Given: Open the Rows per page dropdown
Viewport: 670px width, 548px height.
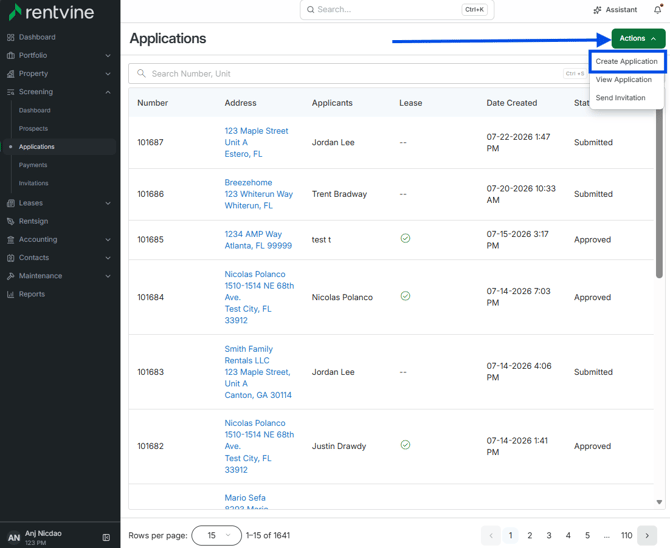Looking at the screenshot, I should pyautogui.click(x=217, y=536).
